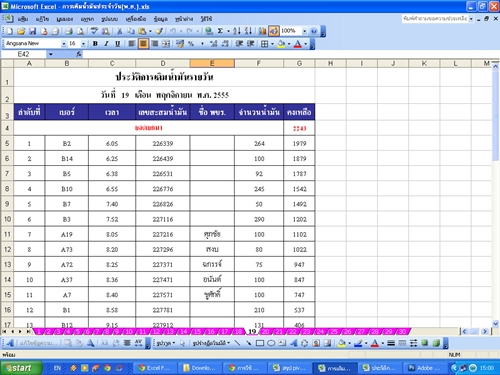This screenshot has height=375, width=500.
Task: Open the Angsana New font dropdown
Action: tap(64, 44)
